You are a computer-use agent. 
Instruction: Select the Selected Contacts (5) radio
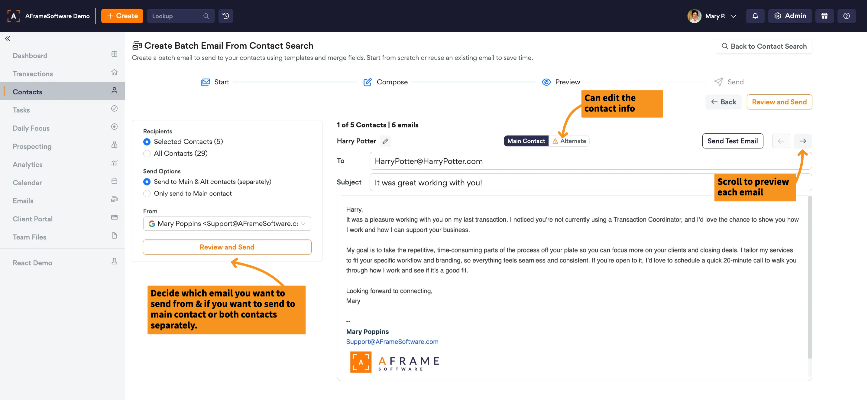click(147, 141)
